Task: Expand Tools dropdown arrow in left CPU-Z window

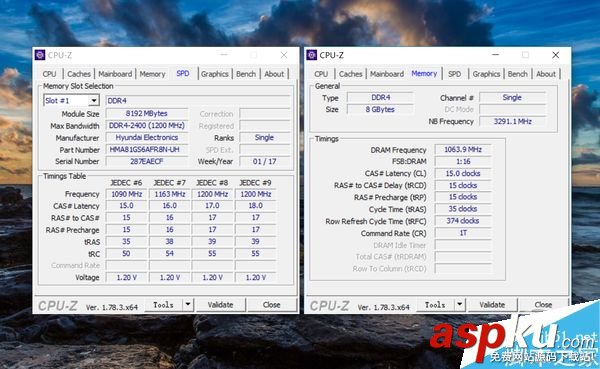Action: (x=188, y=305)
